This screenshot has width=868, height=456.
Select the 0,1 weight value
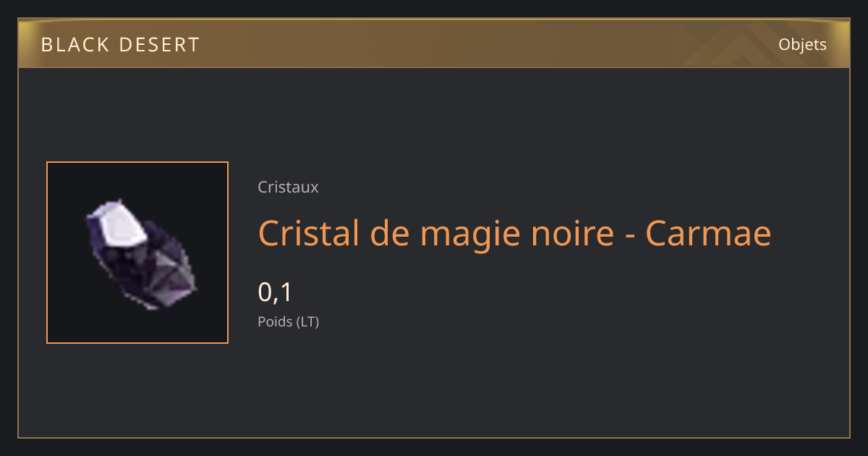pyautogui.click(x=275, y=292)
